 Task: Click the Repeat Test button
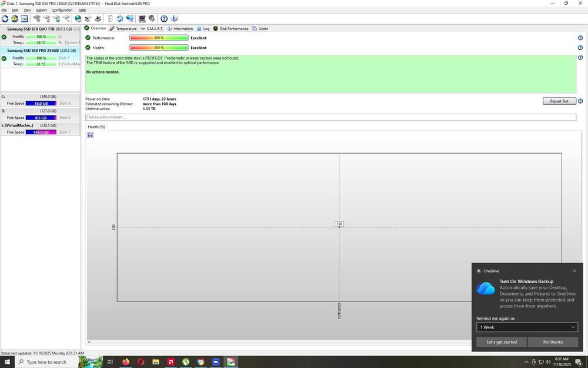click(559, 101)
